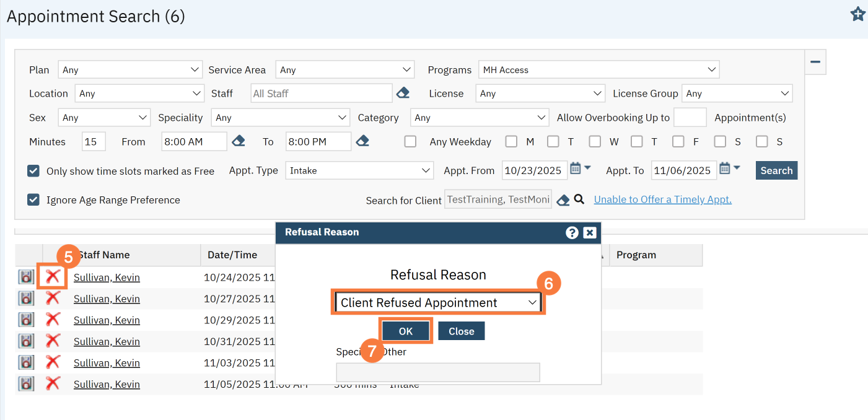Toggle the Ignore Age Range Preference checkbox
This screenshot has height=420, width=868.
point(33,200)
